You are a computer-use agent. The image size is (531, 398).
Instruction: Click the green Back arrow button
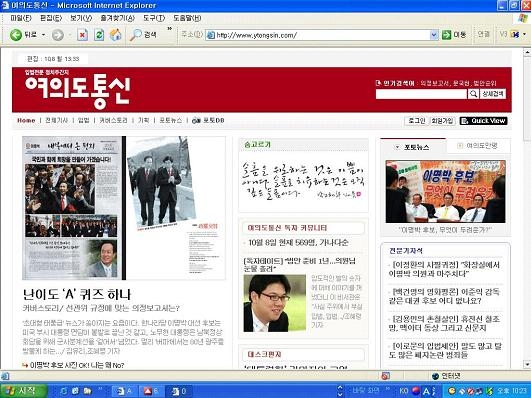coord(16,35)
